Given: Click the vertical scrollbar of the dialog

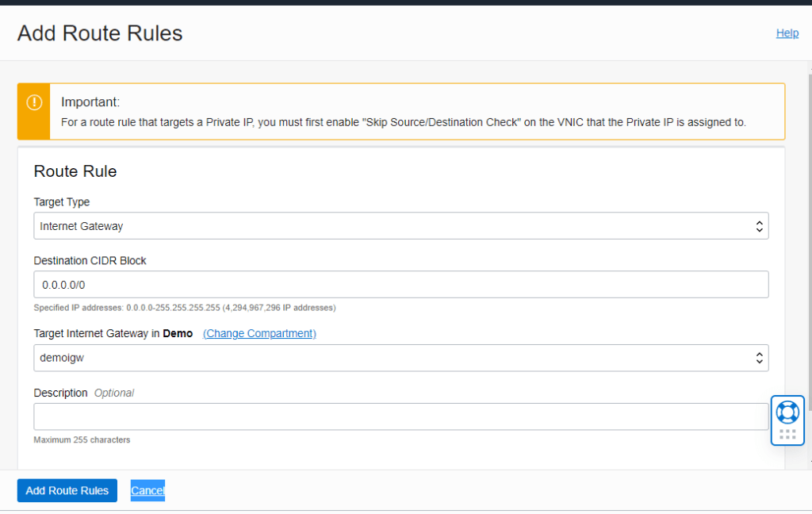Looking at the screenshot, I should [x=809, y=238].
